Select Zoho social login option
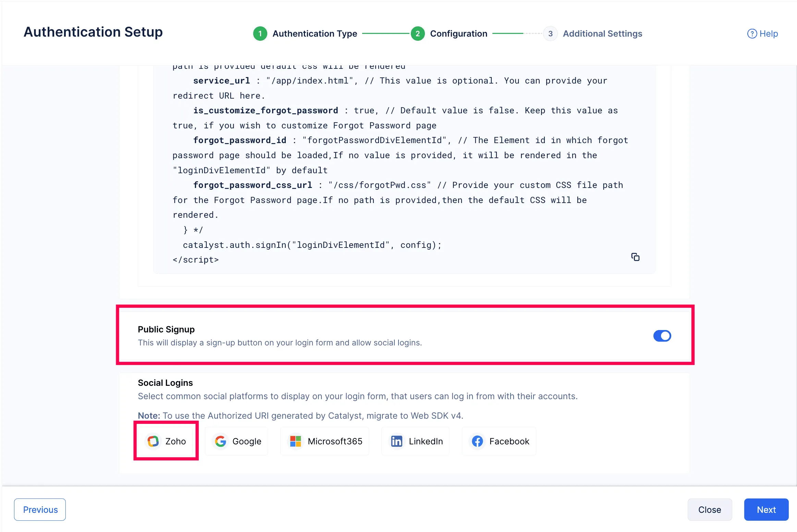 [167, 441]
